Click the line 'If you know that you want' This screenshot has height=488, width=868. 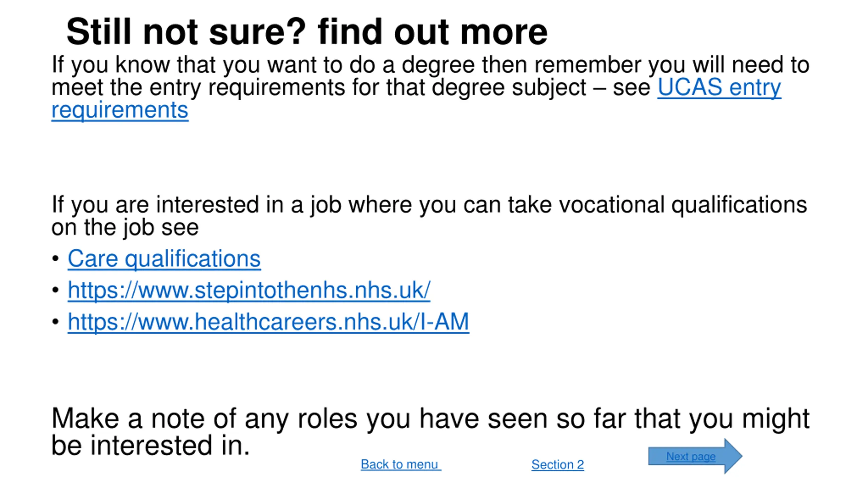430,65
